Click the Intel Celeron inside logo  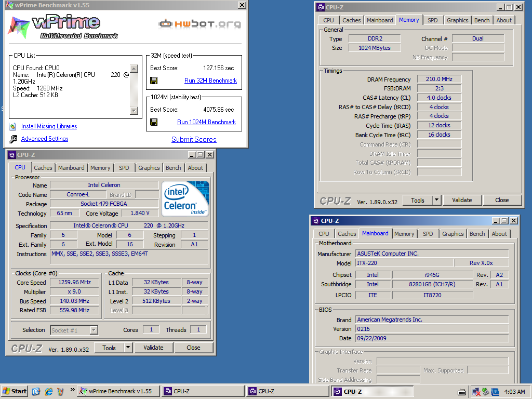pos(185,199)
